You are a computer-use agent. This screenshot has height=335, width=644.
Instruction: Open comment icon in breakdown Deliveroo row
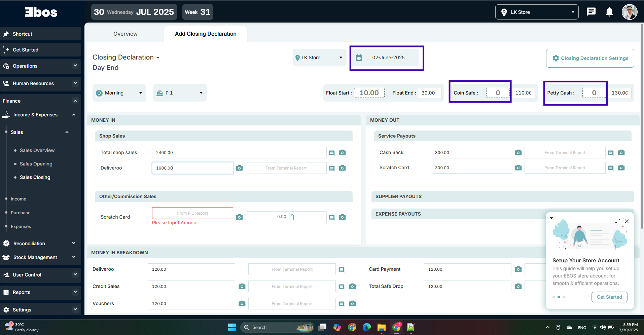pyautogui.click(x=342, y=270)
